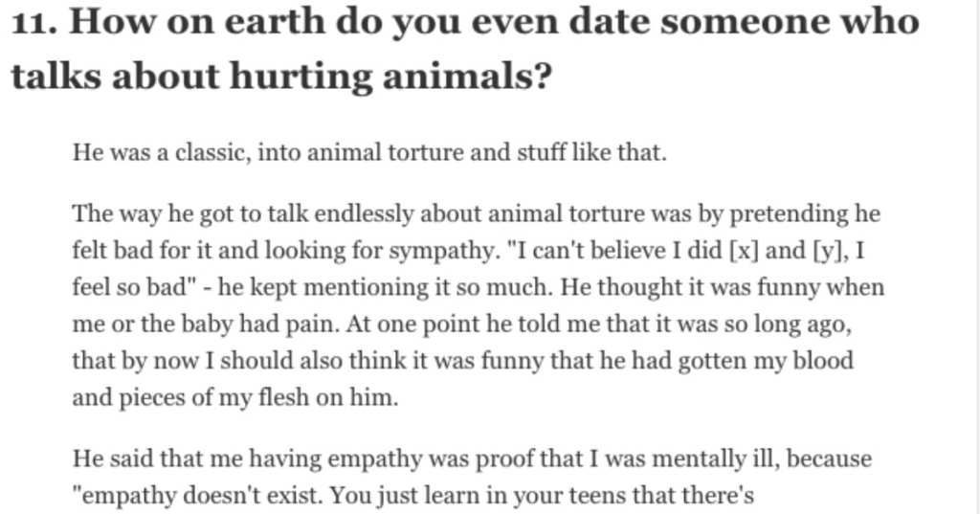The image size is (980, 514).
Task: Click the quote "empathy doesn't exist."
Action: [x=199, y=496]
